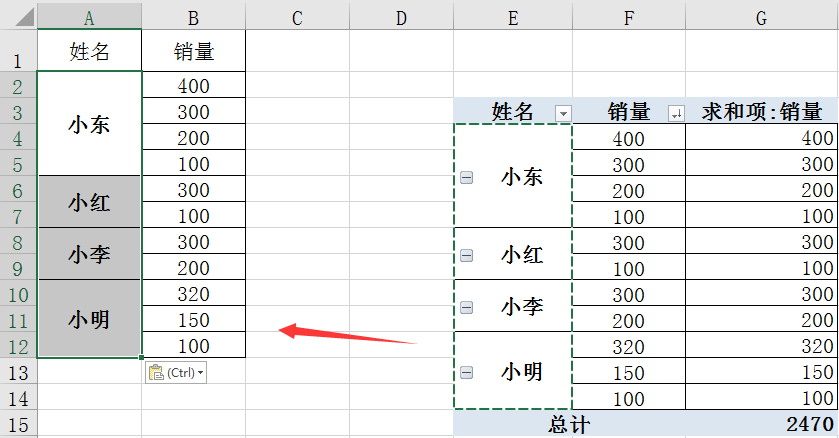The image size is (839, 438).
Task: Collapse the 小红 pivot group
Action: click(467, 255)
